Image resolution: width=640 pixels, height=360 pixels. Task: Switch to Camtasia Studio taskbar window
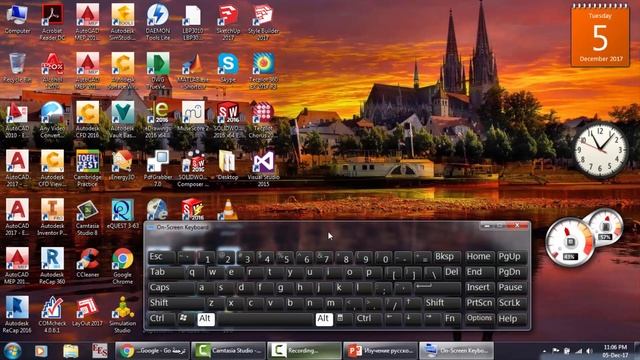(x=229, y=351)
